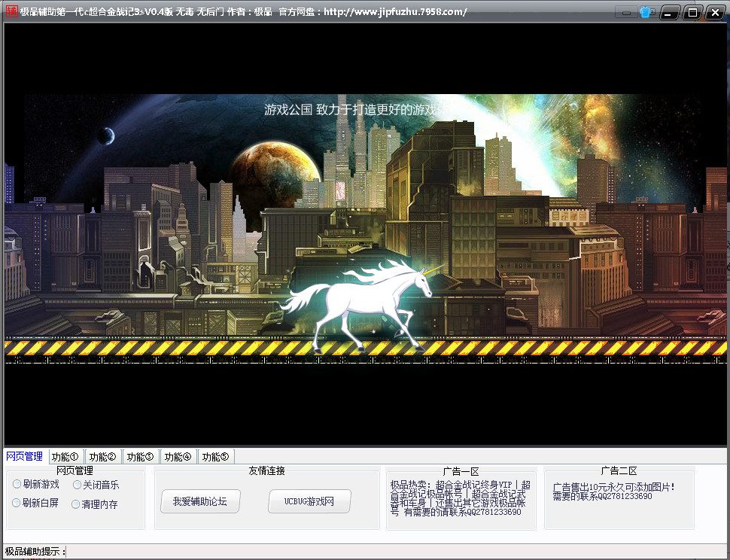Click the blue shirt skin icon
The width and height of the screenshot is (730, 560).
click(x=646, y=12)
